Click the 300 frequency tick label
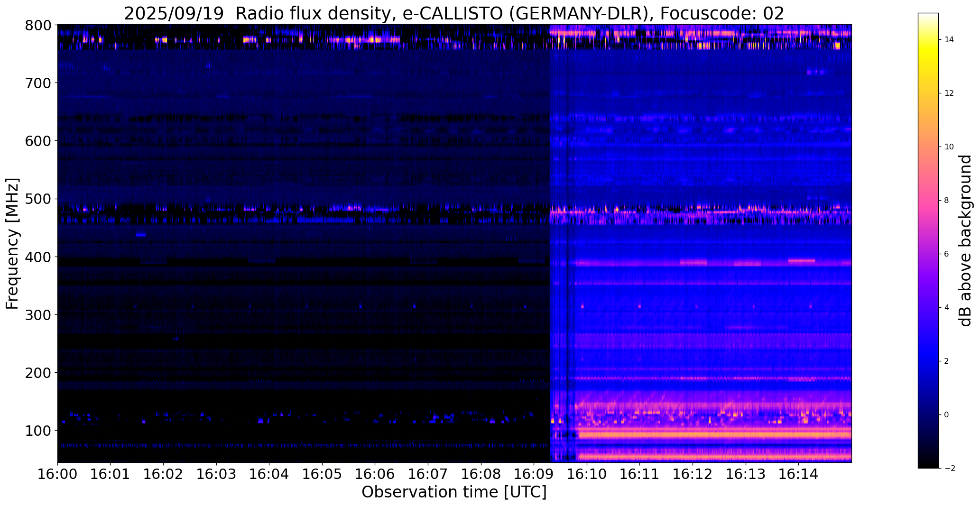The image size is (980, 506). [38, 314]
